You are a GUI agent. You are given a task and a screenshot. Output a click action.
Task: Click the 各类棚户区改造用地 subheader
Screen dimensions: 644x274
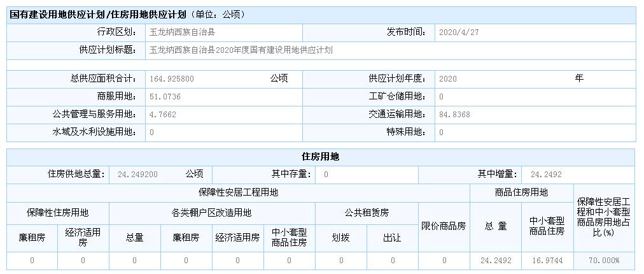[211, 213]
